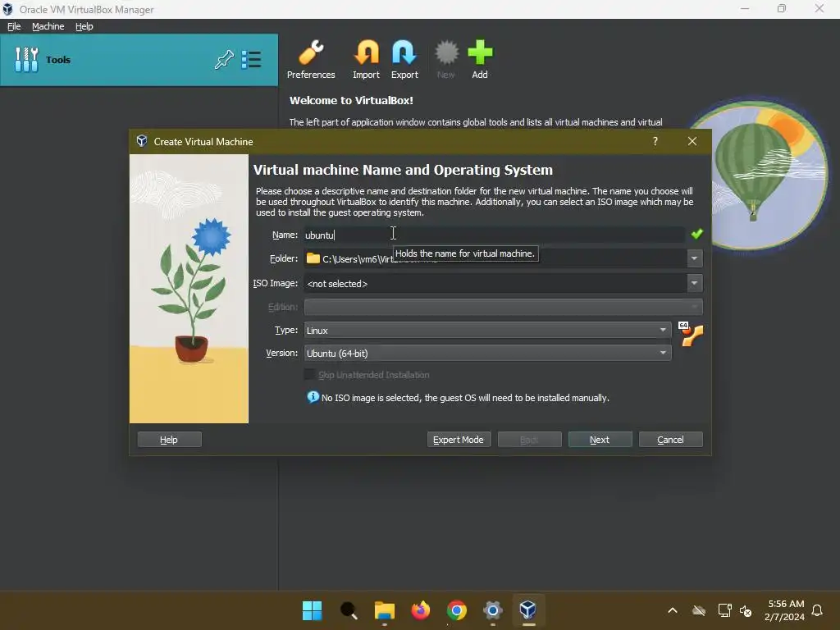Show hidden system tray icons
This screenshot has width=840, height=630.
[673, 610]
